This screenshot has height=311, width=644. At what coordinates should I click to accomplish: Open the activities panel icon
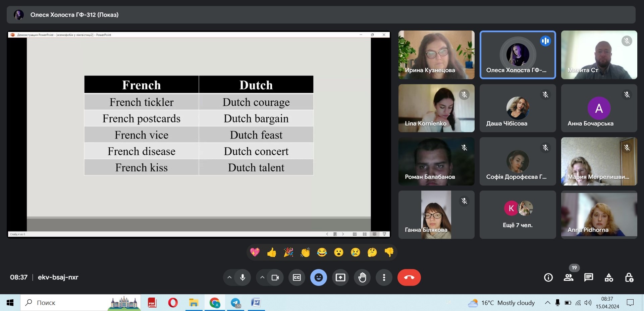608,277
